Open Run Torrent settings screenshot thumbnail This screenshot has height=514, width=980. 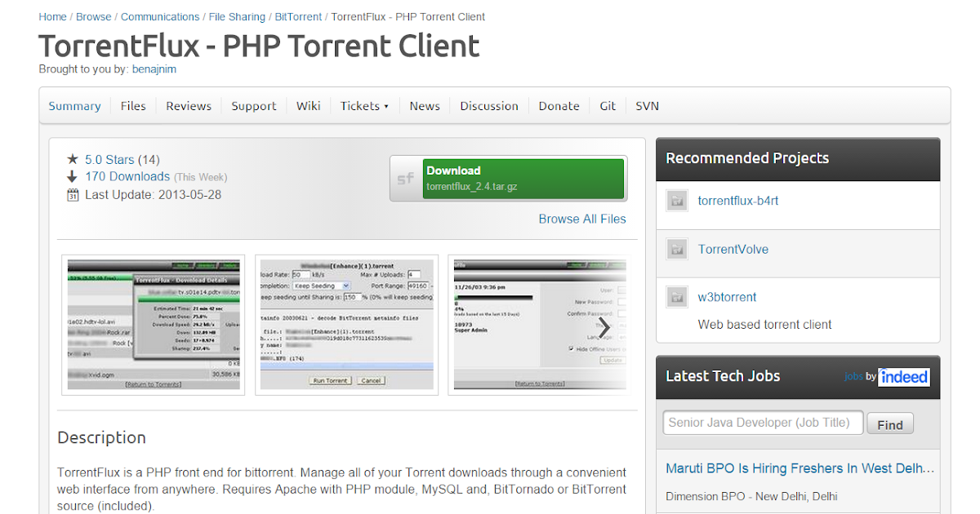(x=346, y=325)
